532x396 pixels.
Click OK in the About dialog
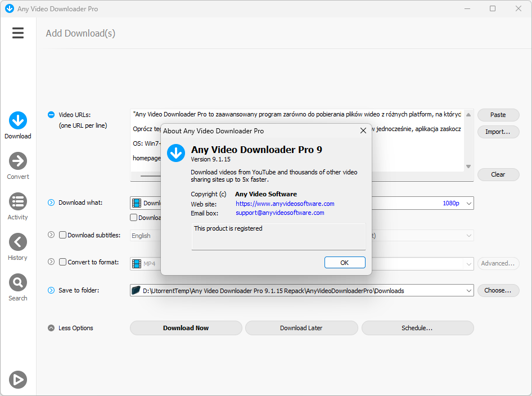click(x=345, y=263)
